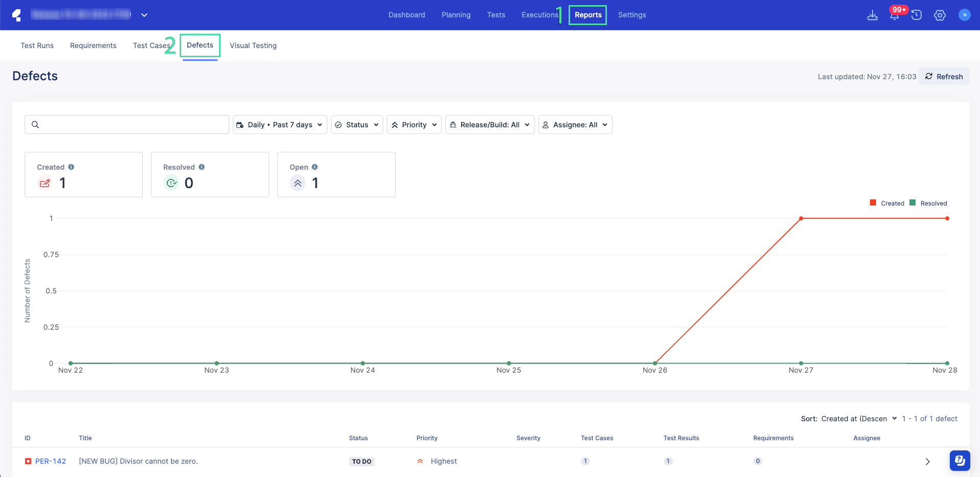Open the settings gear icon
The image size is (980, 477).
(940, 15)
